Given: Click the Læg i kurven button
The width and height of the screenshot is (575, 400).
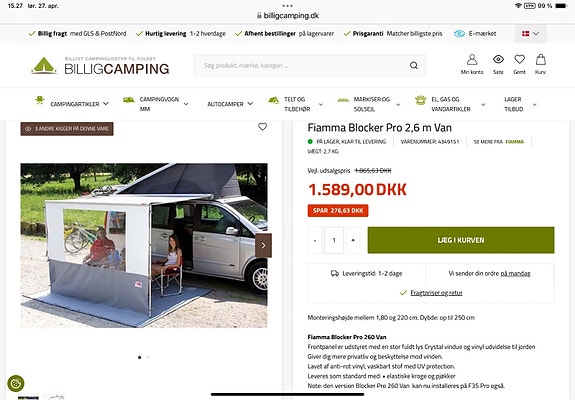Looking at the screenshot, I should (x=461, y=240).
